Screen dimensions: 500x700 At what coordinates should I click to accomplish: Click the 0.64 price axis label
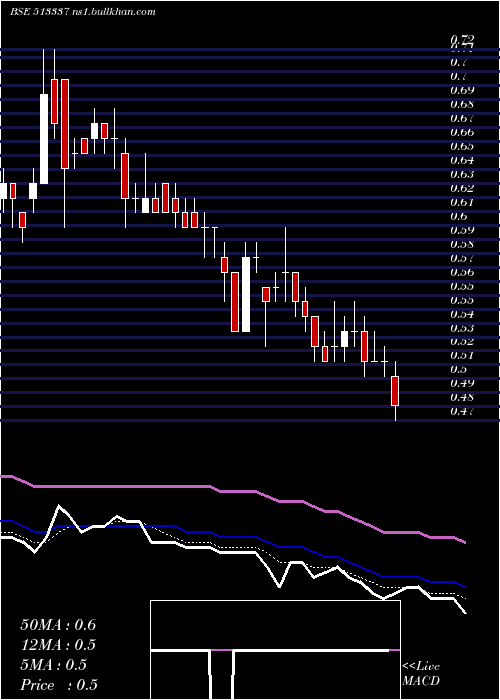coord(462,160)
